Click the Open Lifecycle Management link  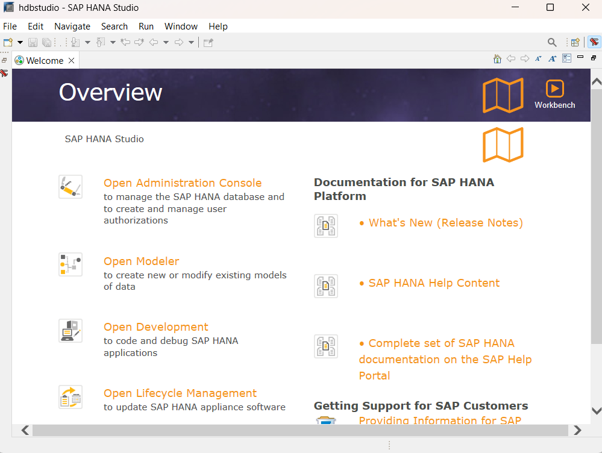click(x=180, y=393)
